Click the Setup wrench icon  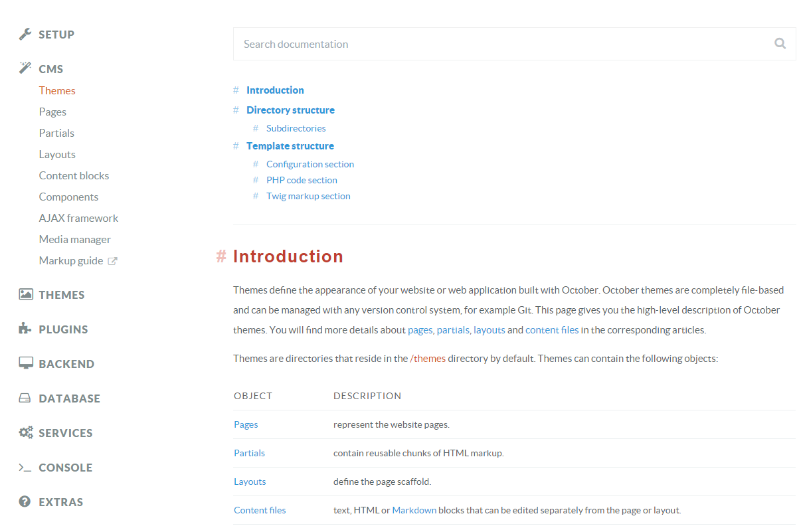click(25, 34)
